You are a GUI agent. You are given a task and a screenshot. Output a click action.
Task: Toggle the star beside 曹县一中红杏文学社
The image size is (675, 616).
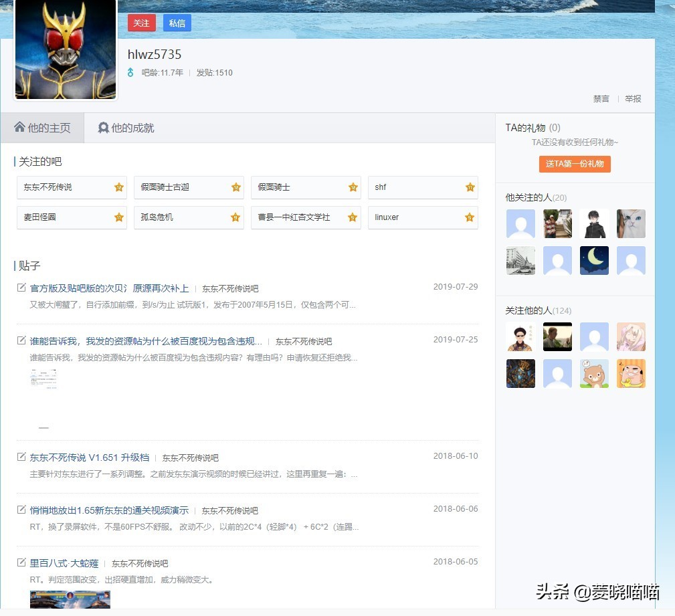[x=353, y=217]
